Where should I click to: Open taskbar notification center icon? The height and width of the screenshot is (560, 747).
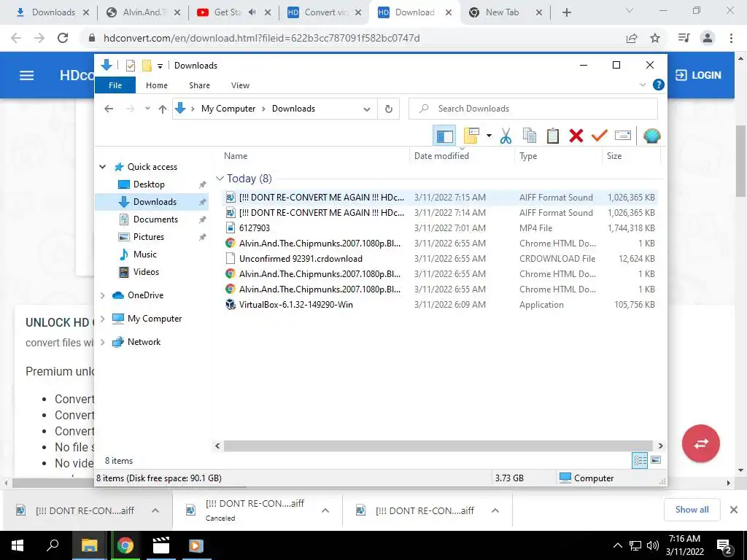(x=724, y=546)
